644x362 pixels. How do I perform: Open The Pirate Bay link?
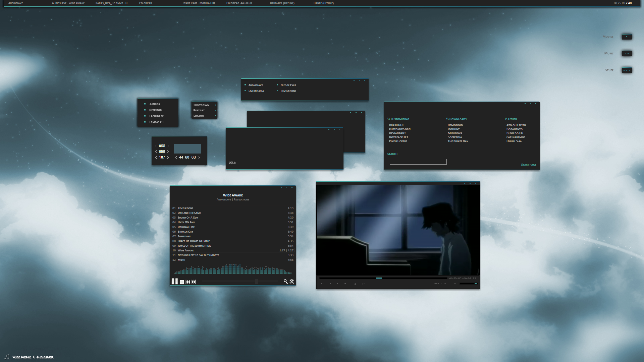(x=458, y=141)
